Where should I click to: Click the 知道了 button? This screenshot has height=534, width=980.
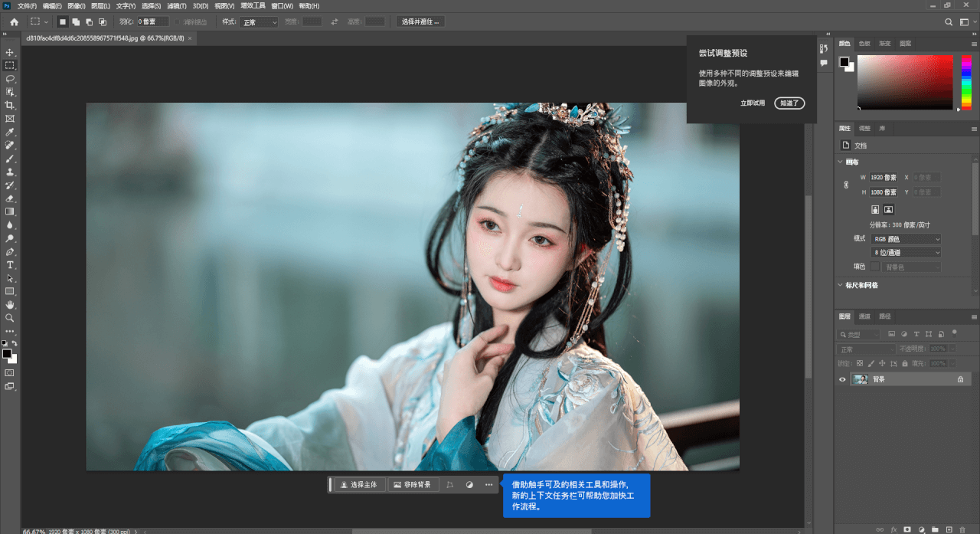tap(789, 103)
